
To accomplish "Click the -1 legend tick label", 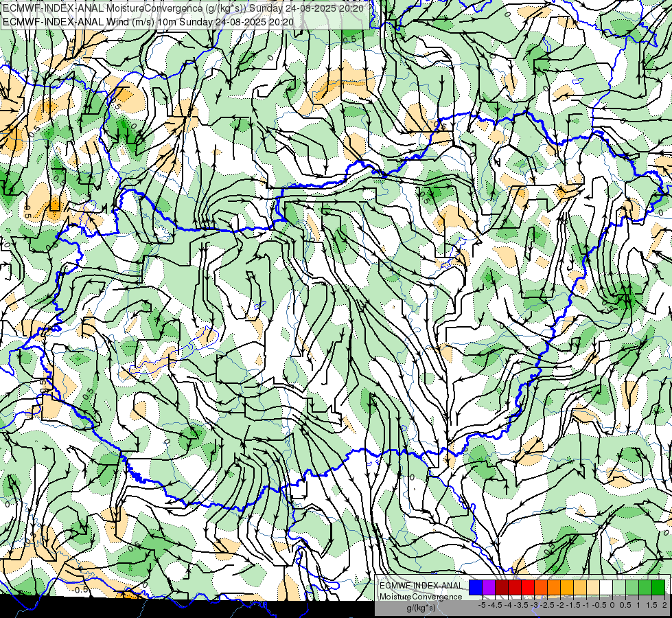I will (586, 605).
